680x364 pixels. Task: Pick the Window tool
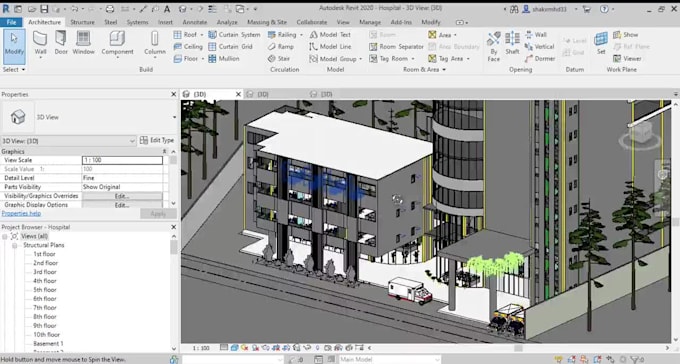(x=83, y=43)
